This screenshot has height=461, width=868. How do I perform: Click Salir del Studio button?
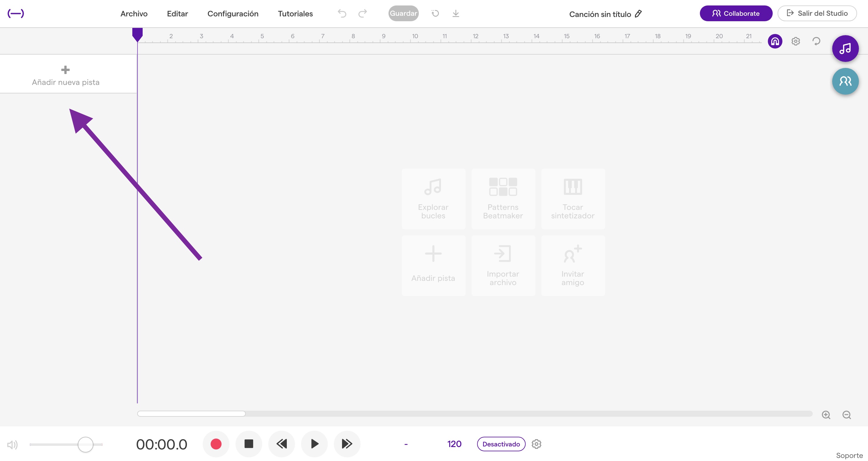pyautogui.click(x=817, y=13)
